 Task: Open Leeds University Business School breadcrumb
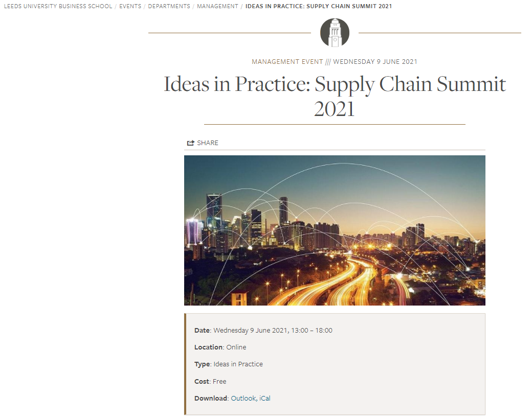[57, 6]
